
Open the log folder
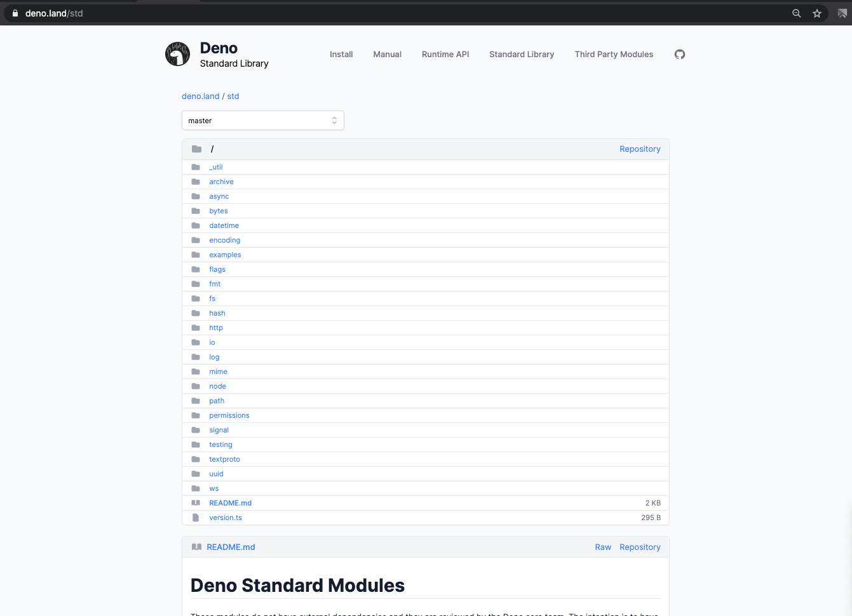pyautogui.click(x=214, y=357)
